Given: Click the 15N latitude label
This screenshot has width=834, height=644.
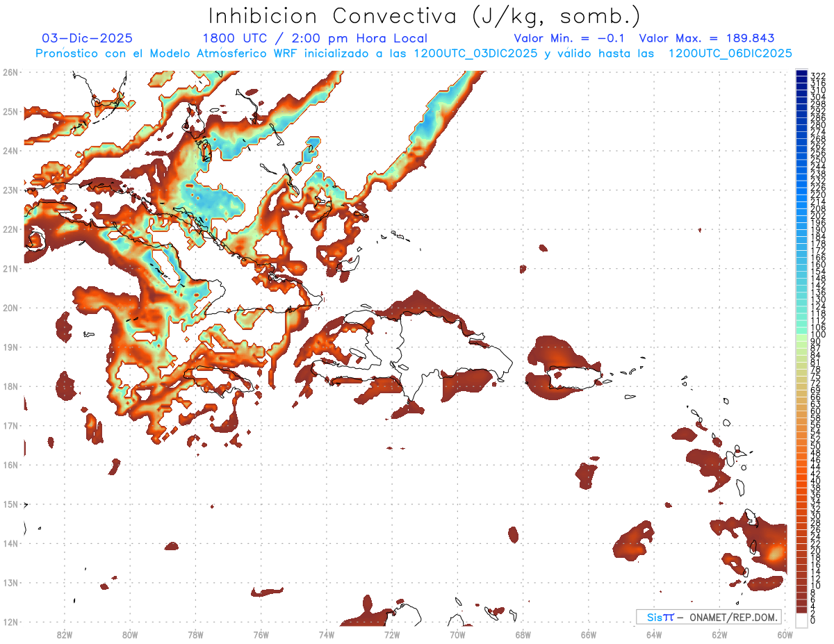Looking at the screenshot, I should 10,504.
